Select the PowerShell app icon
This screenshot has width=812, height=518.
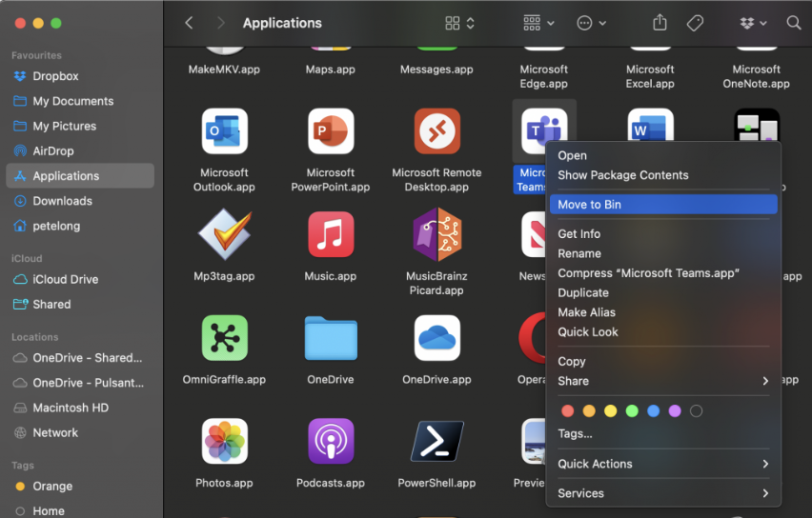coord(436,442)
